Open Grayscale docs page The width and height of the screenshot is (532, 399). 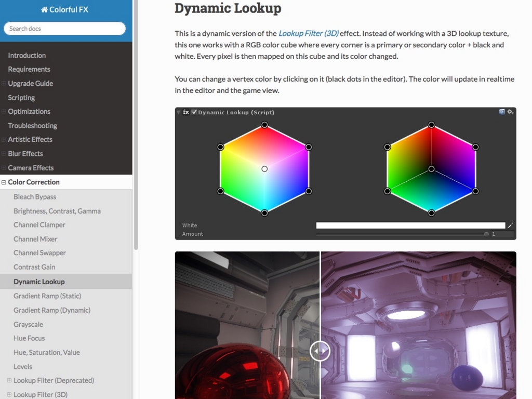pos(28,324)
